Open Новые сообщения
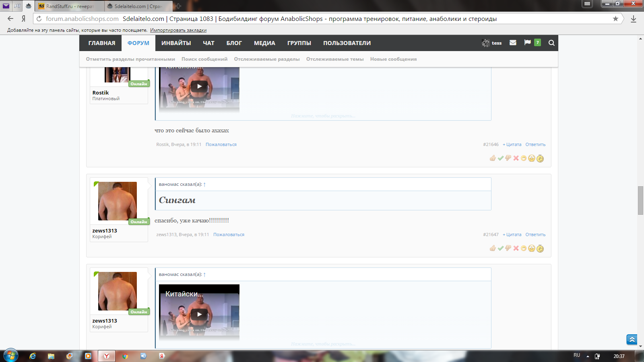Screen dimensions: 644x362 (x=393, y=59)
